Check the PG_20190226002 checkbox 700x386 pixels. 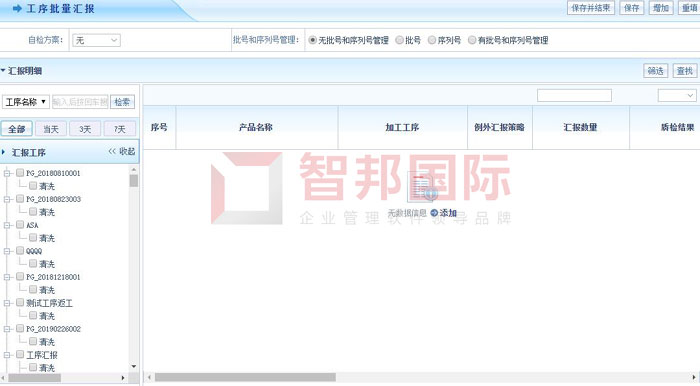[20, 328]
